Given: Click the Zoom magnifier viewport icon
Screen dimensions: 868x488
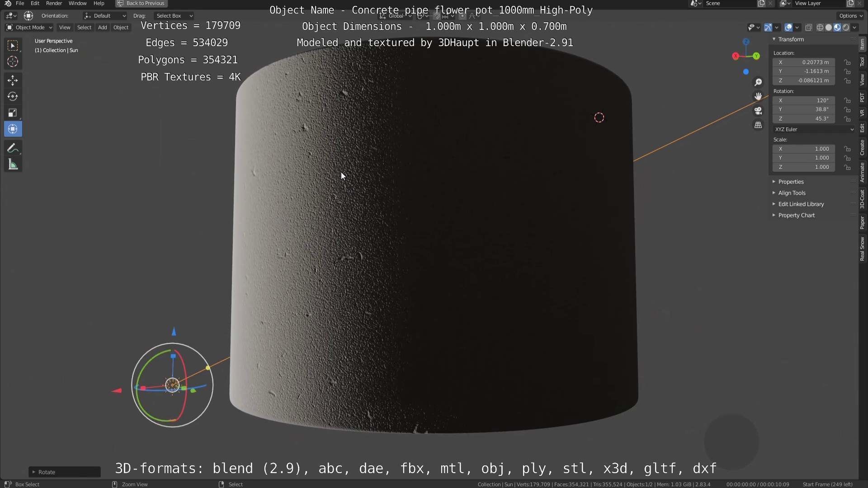Looking at the screenshot, I should [x=758, y=82].
